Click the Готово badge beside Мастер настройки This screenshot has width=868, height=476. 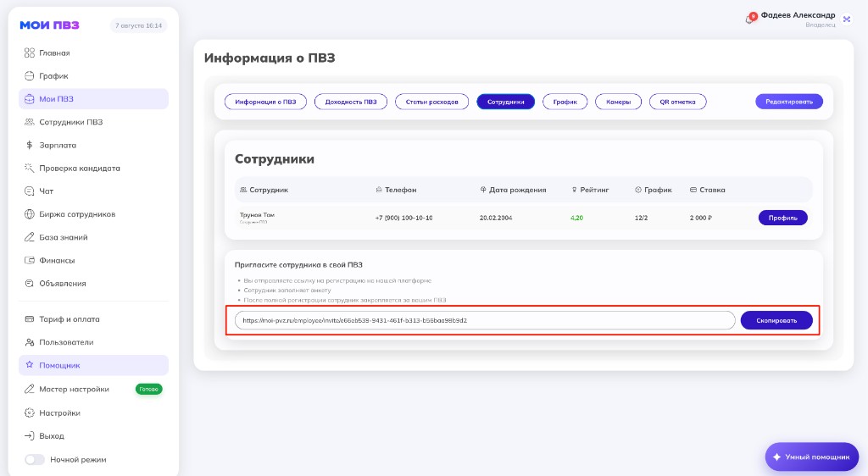[149, 390]
